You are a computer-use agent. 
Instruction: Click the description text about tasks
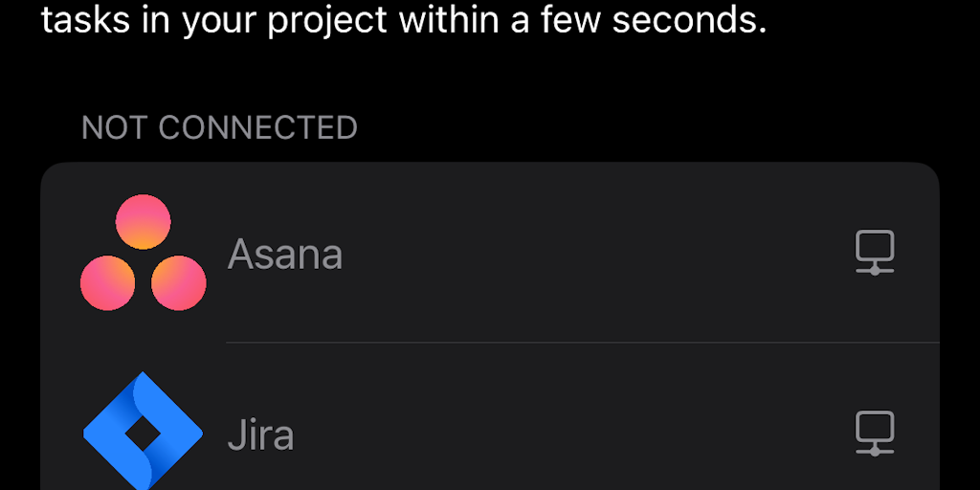click(x=404, y=19)
